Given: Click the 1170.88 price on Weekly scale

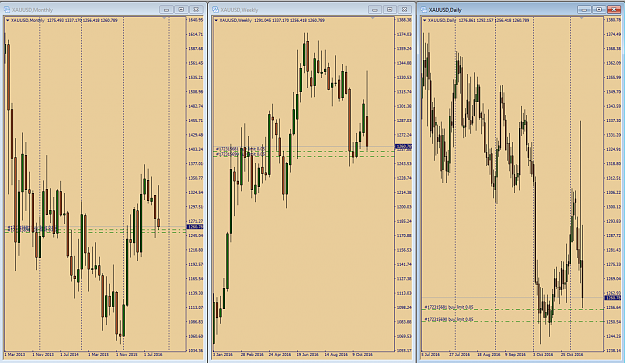Looking at the screenshot, I should pyautogui.click(x=404, y=235).
